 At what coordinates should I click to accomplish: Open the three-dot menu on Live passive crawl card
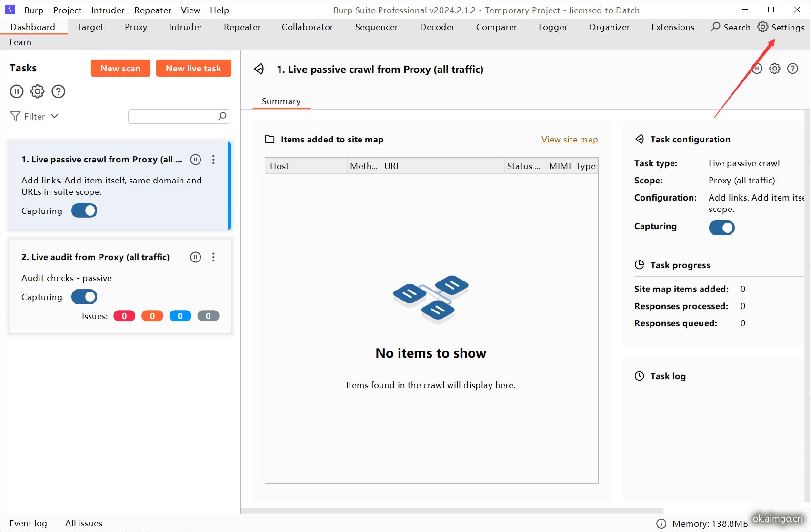click(x=213, y=160)
